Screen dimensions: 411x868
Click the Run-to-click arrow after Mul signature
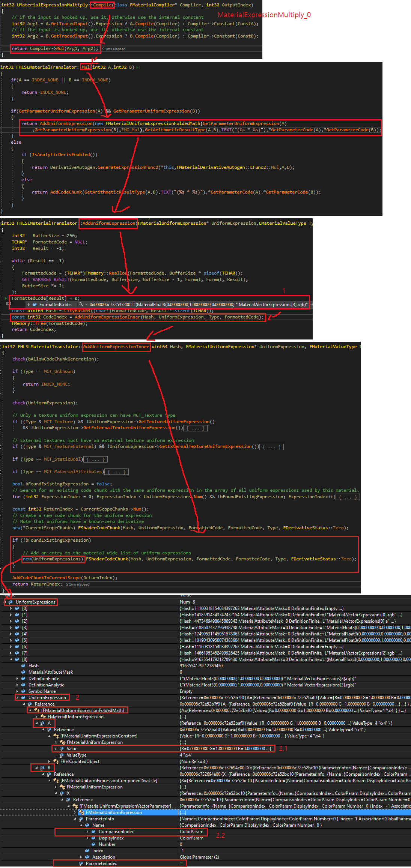138,68
